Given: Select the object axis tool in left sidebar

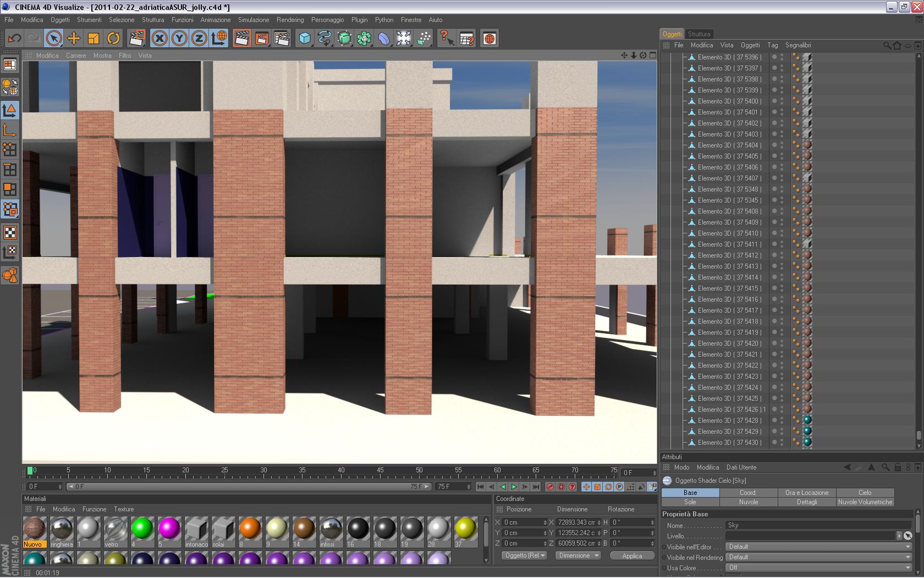Looking at the screenshot, I should (x=10, y=130).
